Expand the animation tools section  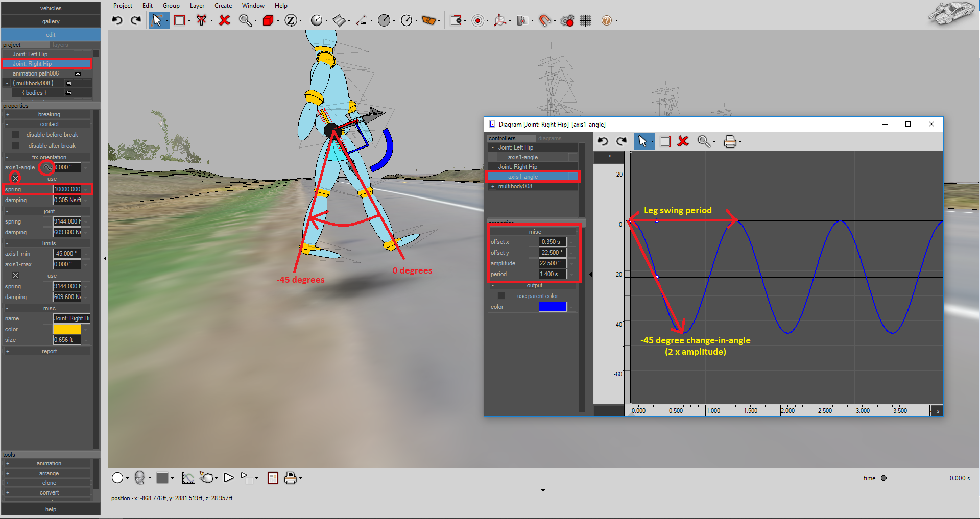8,463
